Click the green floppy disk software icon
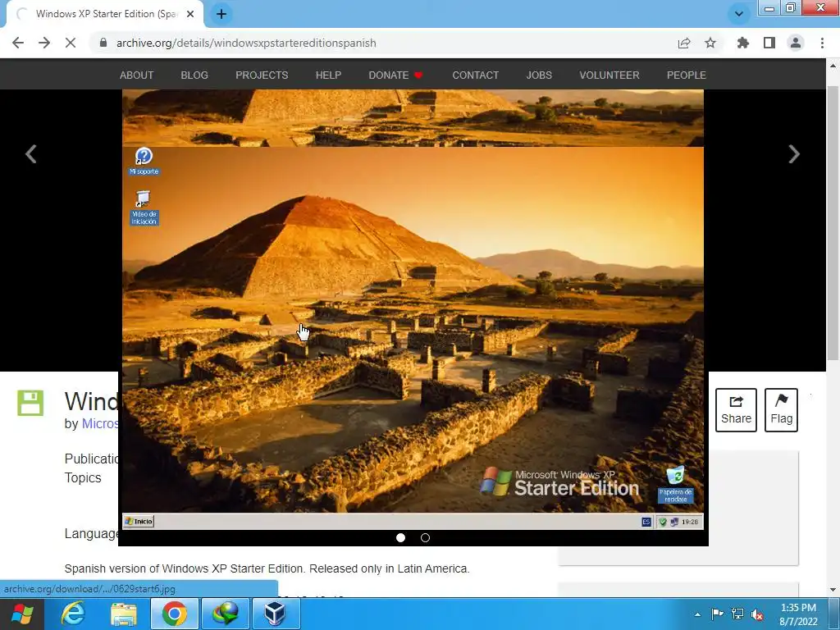This screenshot has width=840, height=630. coord(30,403)
